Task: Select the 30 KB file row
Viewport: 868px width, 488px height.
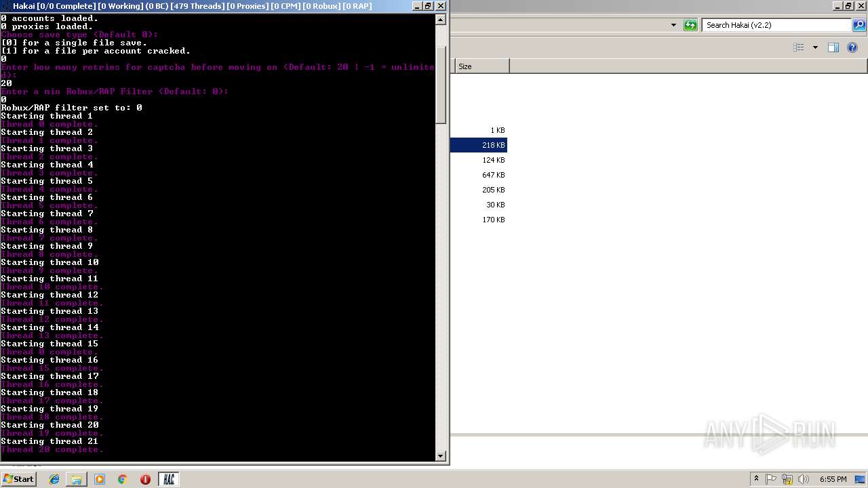Action: (x=479, y=205)
